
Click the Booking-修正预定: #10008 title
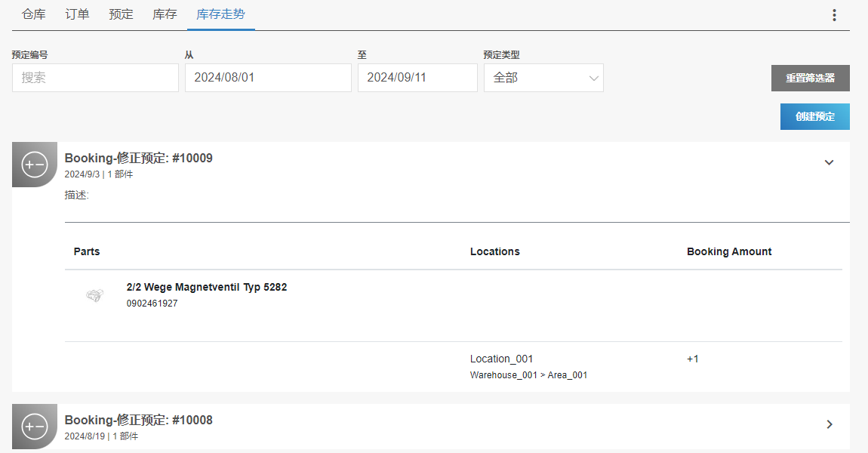[x=138, y=420]
